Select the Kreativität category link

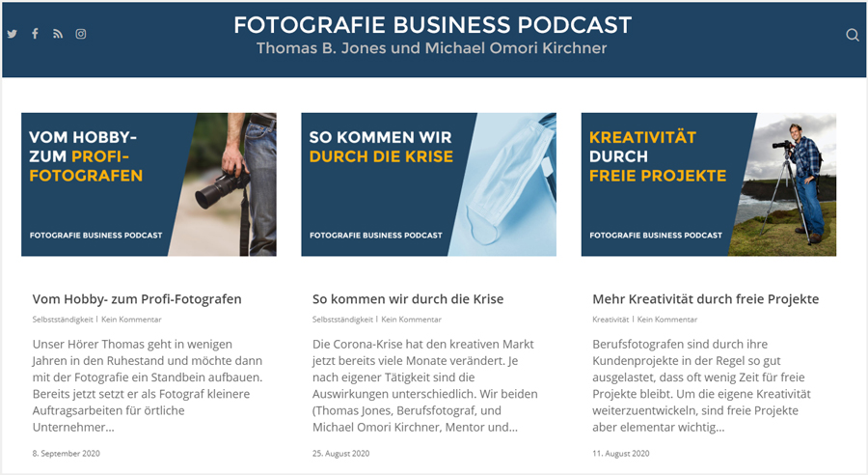click(610, 320)
